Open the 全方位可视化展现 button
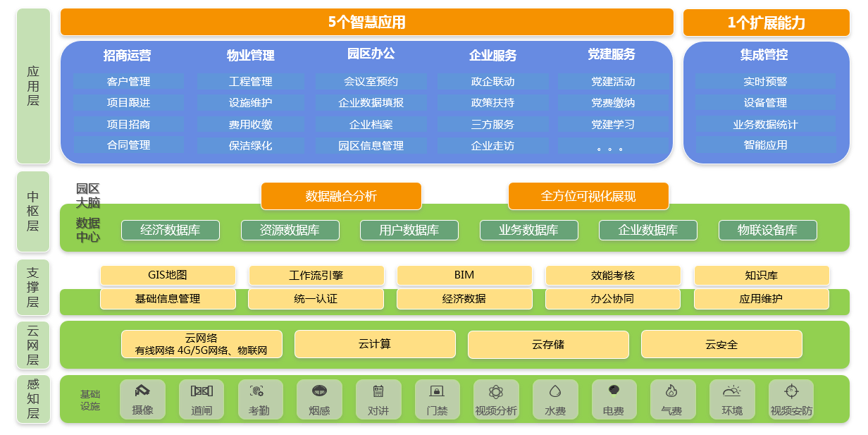This screenshot has width=868, height=435. point(588,196)
